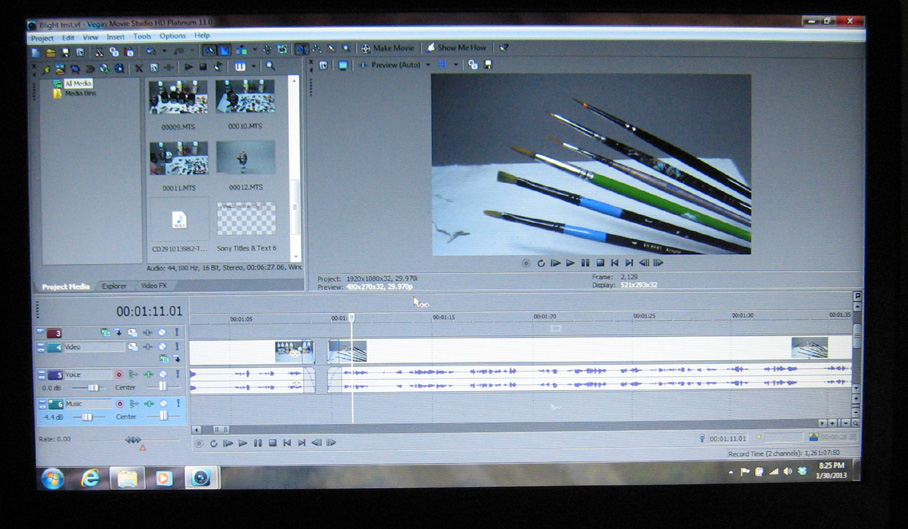Open Internet Explorer from the taskbar

pos(90,477)
